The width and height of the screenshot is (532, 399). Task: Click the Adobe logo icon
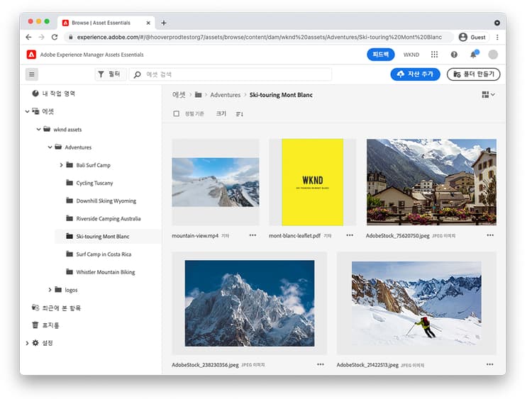(31, 55)
